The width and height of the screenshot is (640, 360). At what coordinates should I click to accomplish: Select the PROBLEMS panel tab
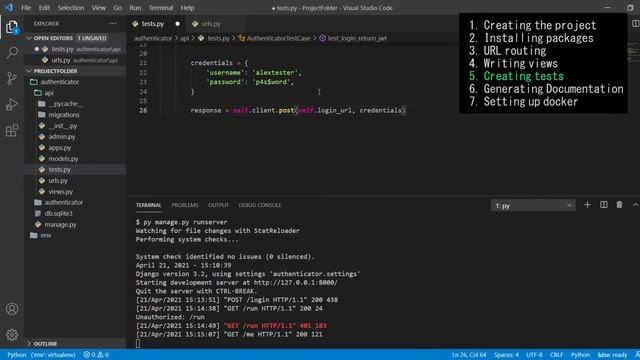coord(185,205)
